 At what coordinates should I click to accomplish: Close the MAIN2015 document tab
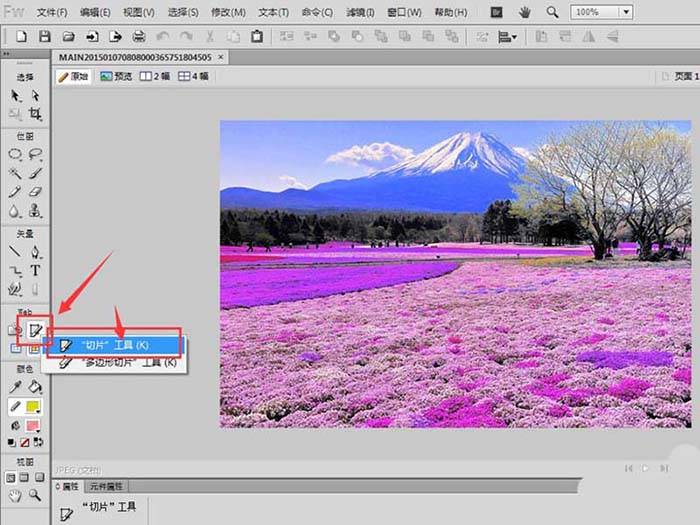[222, 57]
